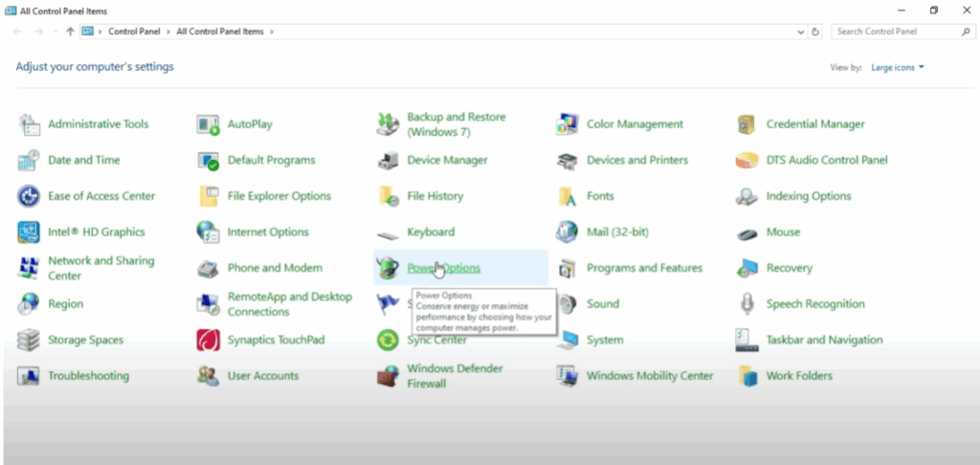Image resolution: width=980 pixels, height=465 pixels.
Task: Open the Recovery icon
Action: point(746,268)
